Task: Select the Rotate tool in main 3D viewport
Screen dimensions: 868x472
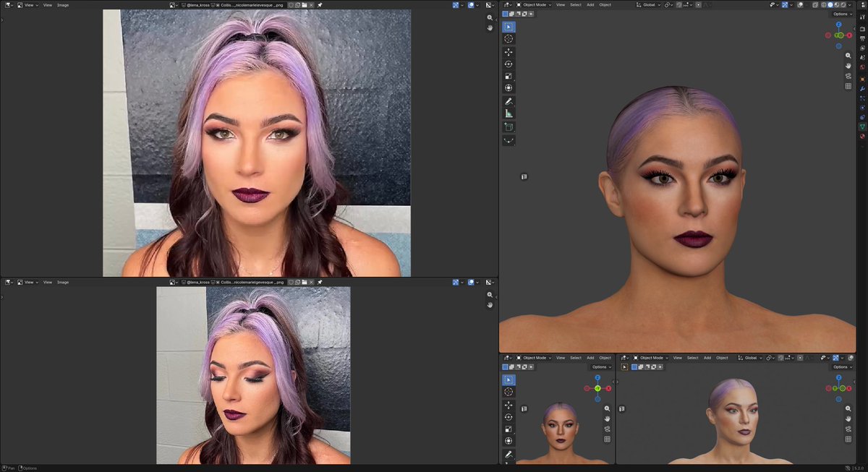Action: [509, 64]
